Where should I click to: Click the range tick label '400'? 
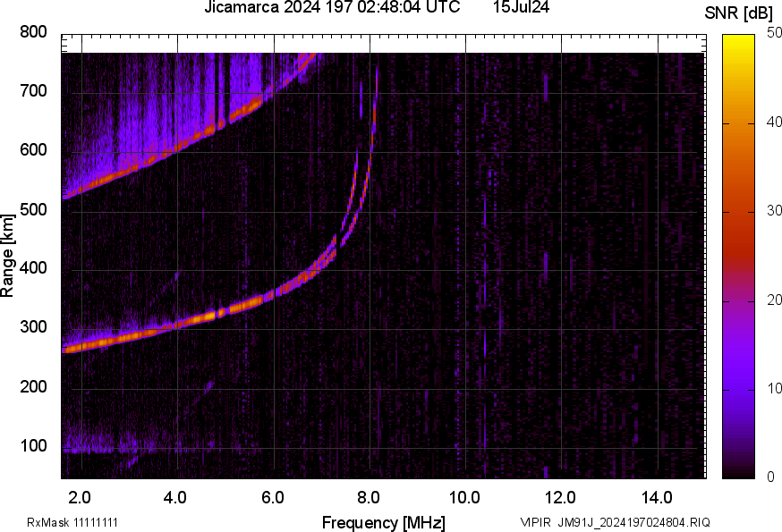(x=33, y=268)
